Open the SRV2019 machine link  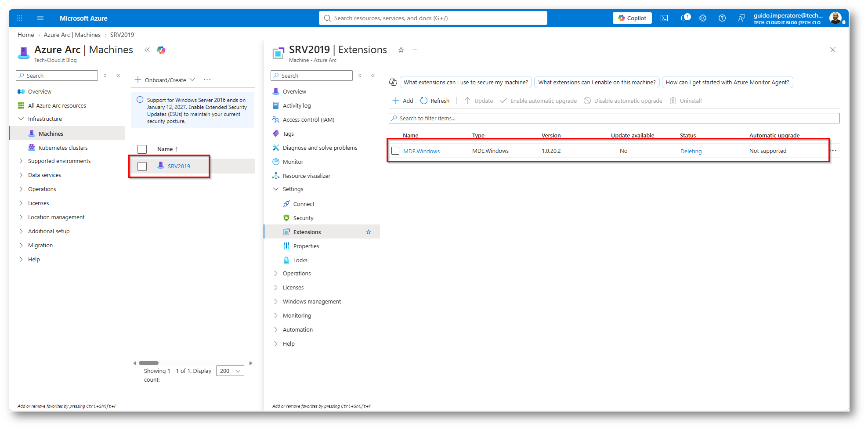(179, 166)
